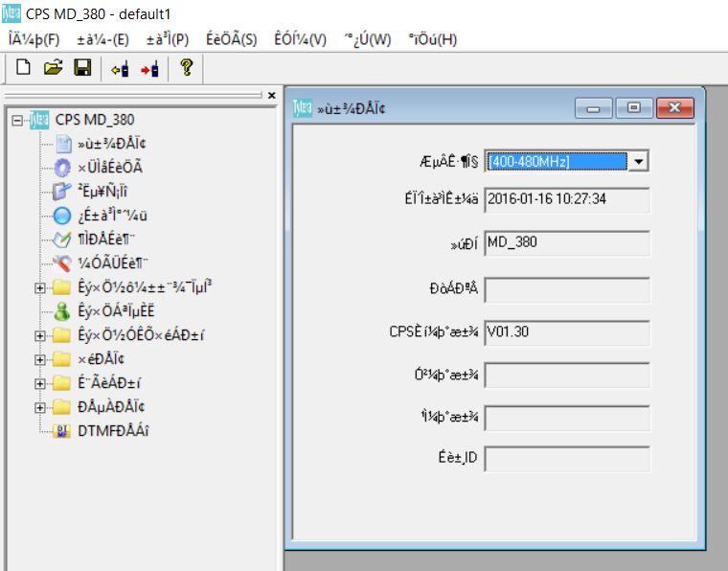Click the document icon under CPS MD_380 root

click(x=63, y=144)
